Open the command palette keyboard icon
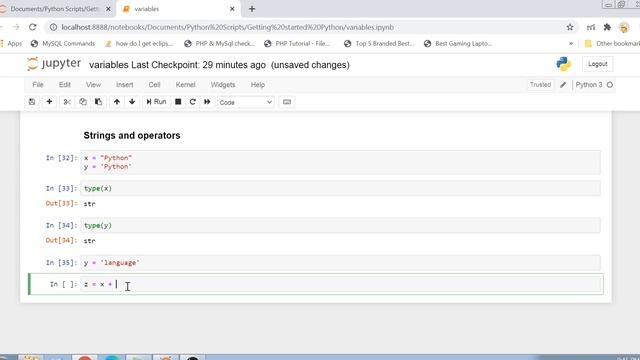640x360 pixels. click(287, 102)
